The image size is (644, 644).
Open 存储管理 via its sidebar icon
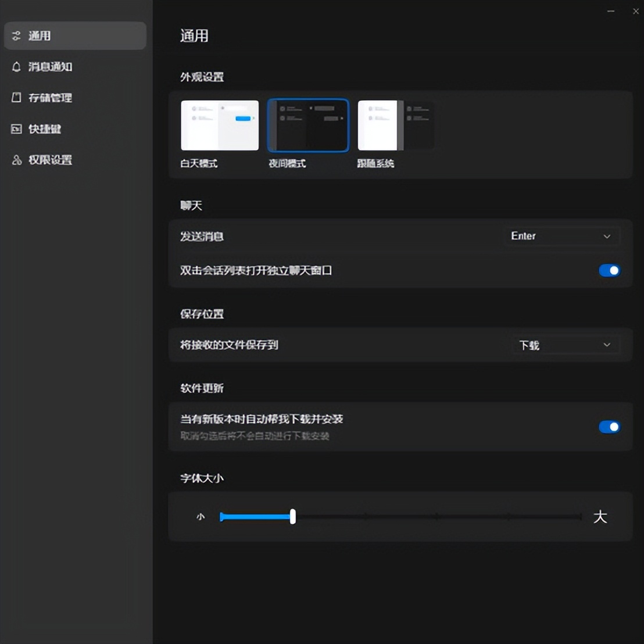coord(16,98)
